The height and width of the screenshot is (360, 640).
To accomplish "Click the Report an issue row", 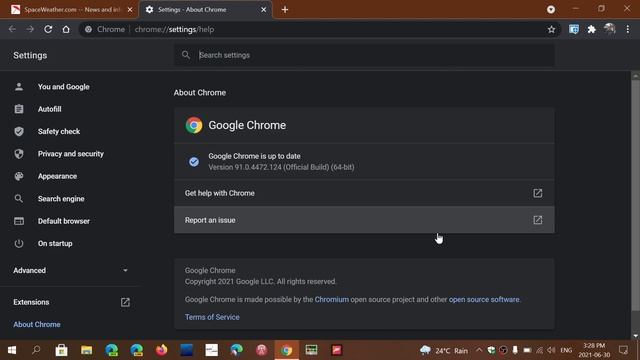I will (364, 220).
